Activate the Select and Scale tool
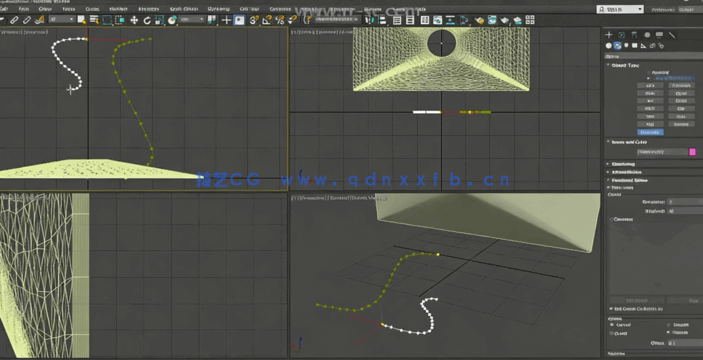Image resolution: width=703 pixels, height=360 pixels. click(160, 20)
